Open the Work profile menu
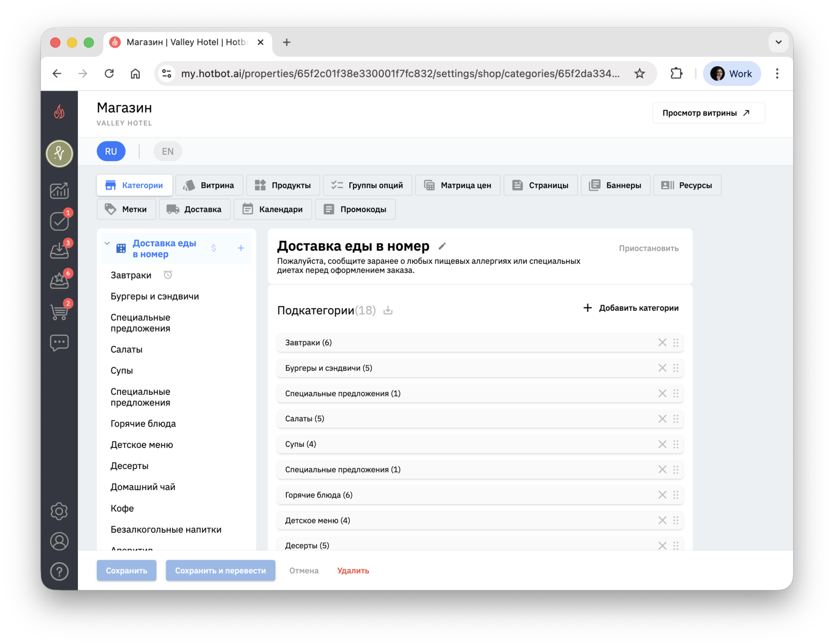Image resolution: width=834 pixels, height=644 pixels. (732, 73)
